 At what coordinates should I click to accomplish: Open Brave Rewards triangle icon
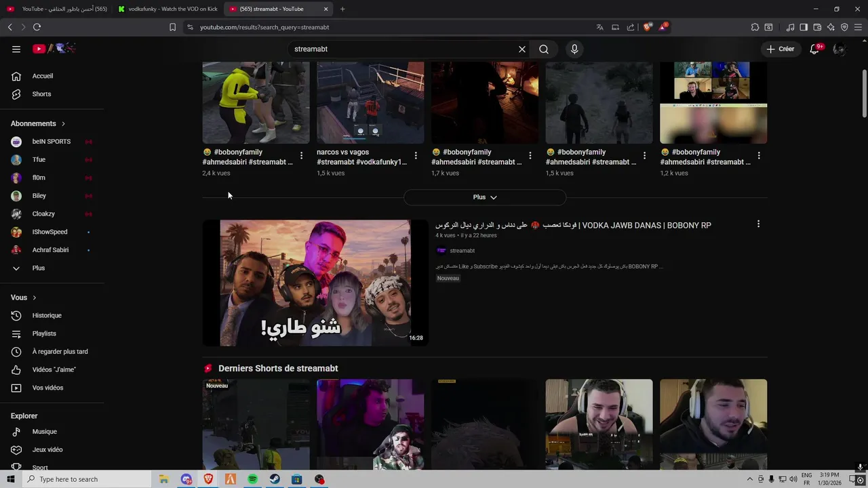tap(663, 27)
